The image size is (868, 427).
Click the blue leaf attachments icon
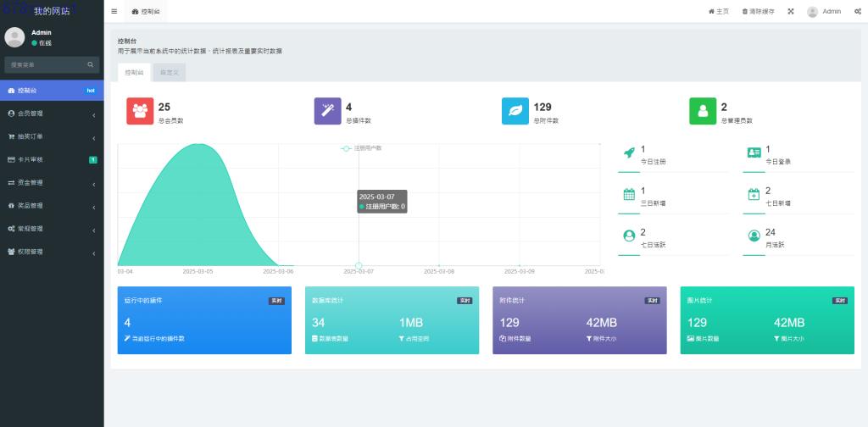point(515,112)
